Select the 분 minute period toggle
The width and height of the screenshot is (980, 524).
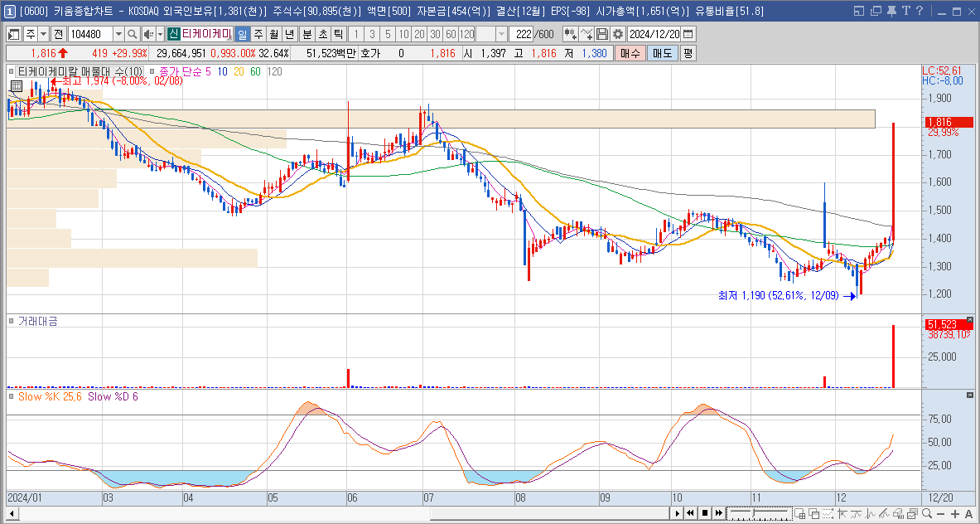click(x=307, y=34)
